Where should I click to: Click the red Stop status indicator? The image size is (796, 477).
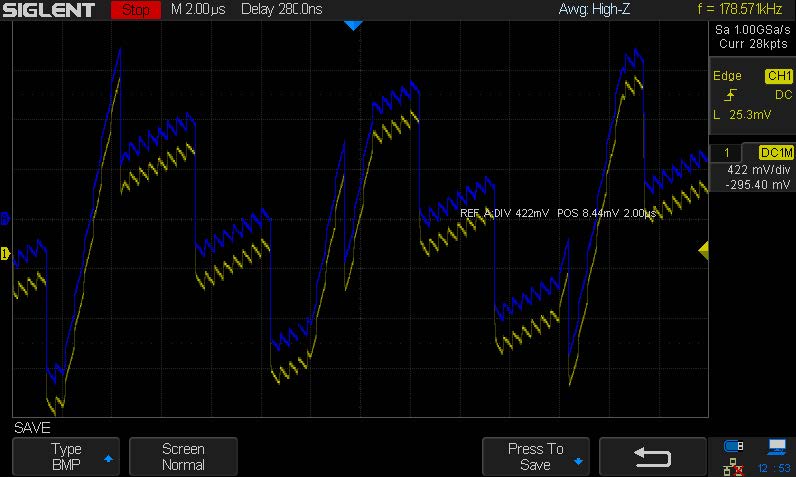[136, 11]
